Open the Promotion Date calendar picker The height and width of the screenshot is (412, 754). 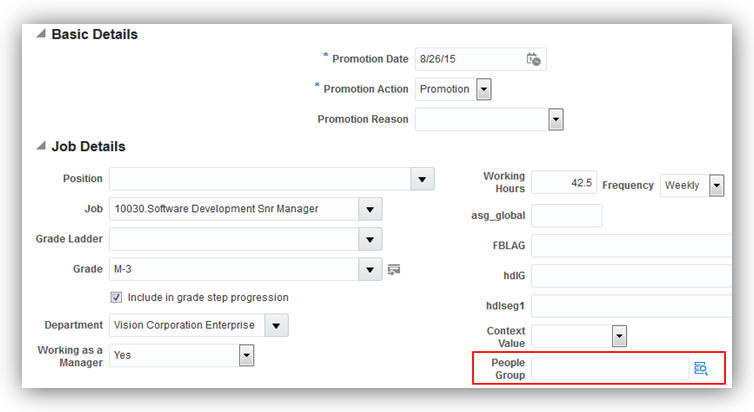[x=534, y=59]
